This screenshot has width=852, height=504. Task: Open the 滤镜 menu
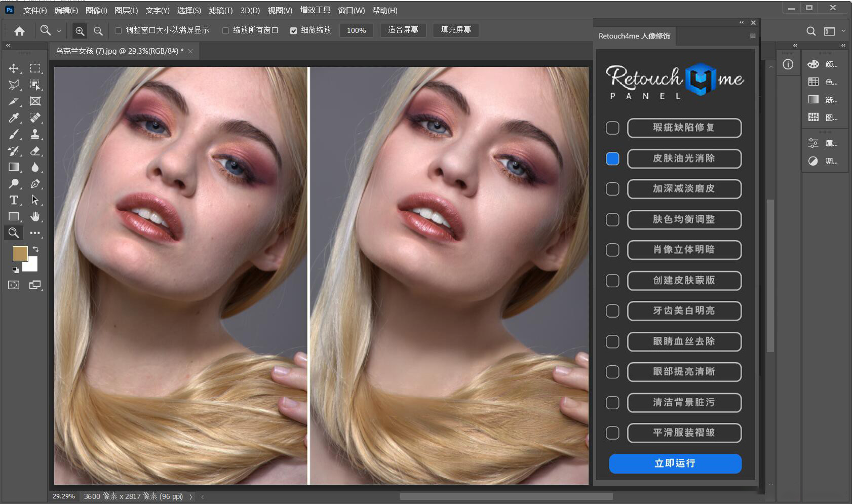click(x=220, y=10)
